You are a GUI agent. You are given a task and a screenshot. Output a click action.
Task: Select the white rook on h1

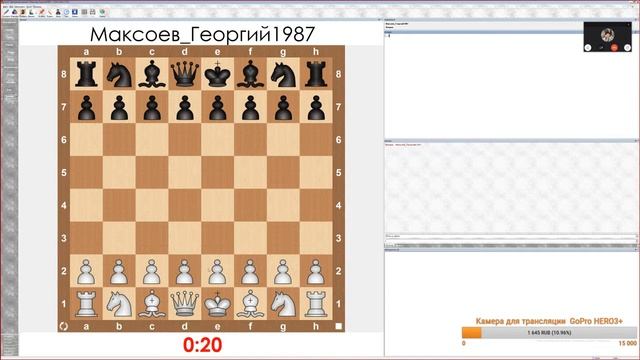pyautogui.click(x=316, y=304)
